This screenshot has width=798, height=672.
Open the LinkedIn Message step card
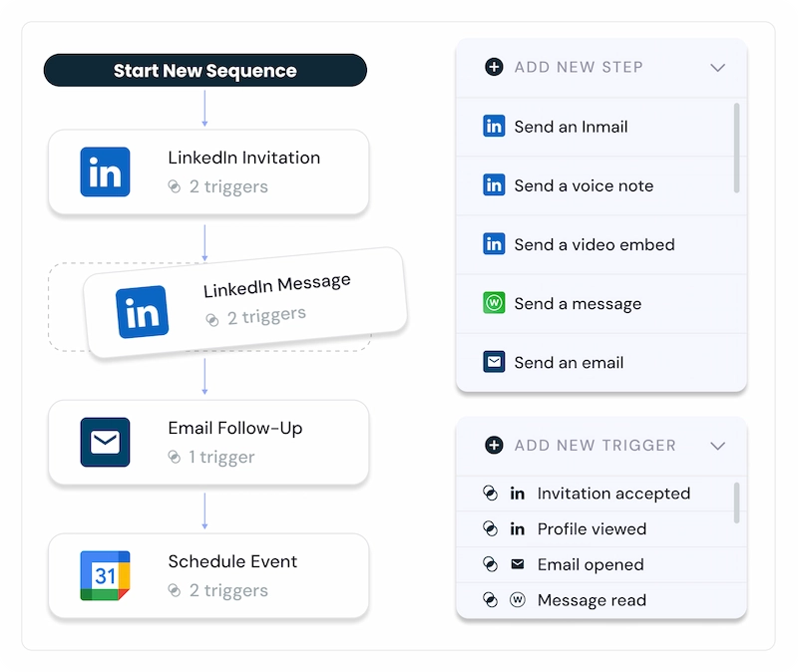point(245,303)
